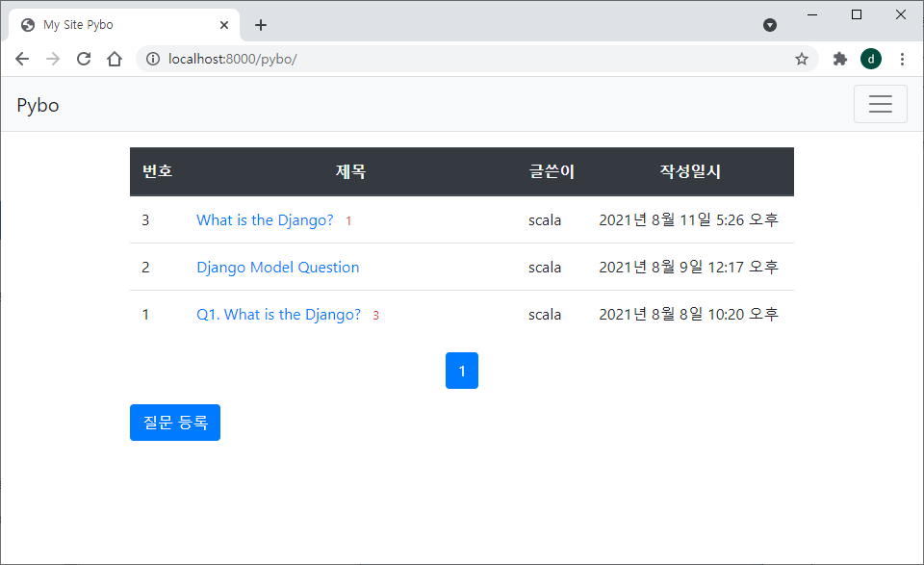Maximize the browser window
The width and height of the screenshot is (924, 565).
[857, 14]
